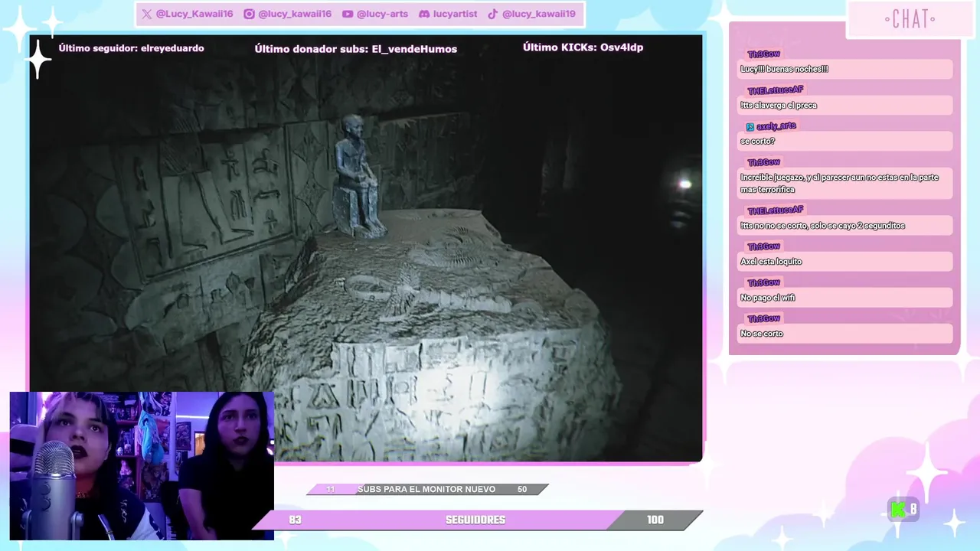Screen dimensions: 980x551
Task: Click the X (Twitter) logo icon
Action: [147, 14]
